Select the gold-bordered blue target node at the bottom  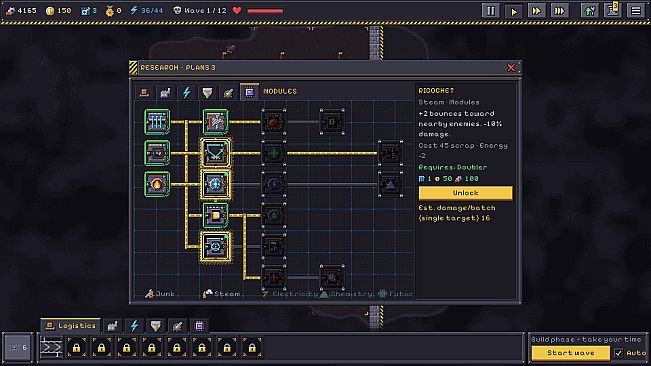pyautogui.click(x=215, y=246)
